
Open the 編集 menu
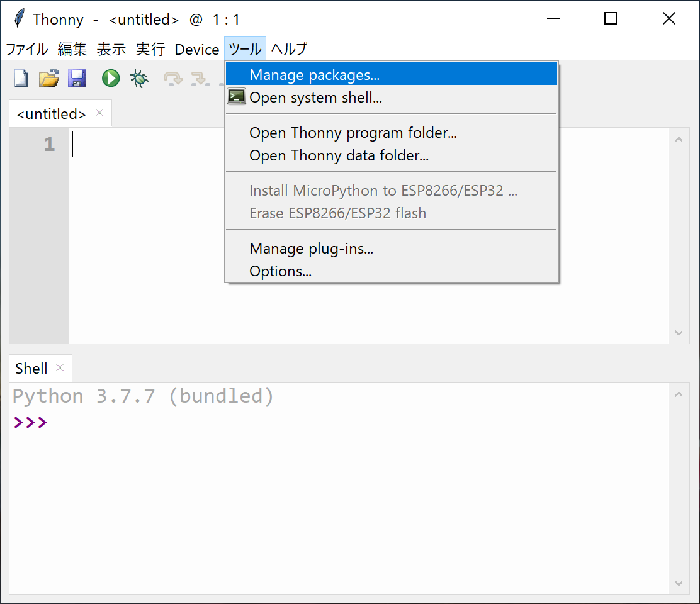tap(72, 49)
